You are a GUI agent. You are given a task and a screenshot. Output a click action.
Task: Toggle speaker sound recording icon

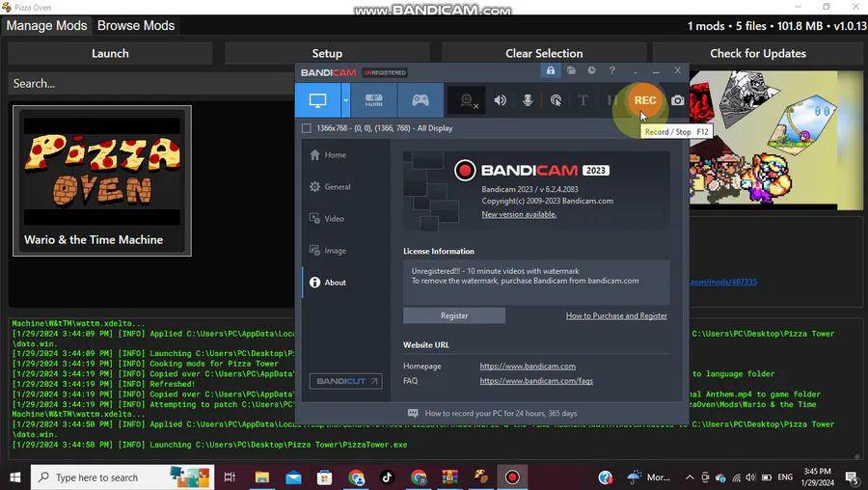[x=500, y=100]
